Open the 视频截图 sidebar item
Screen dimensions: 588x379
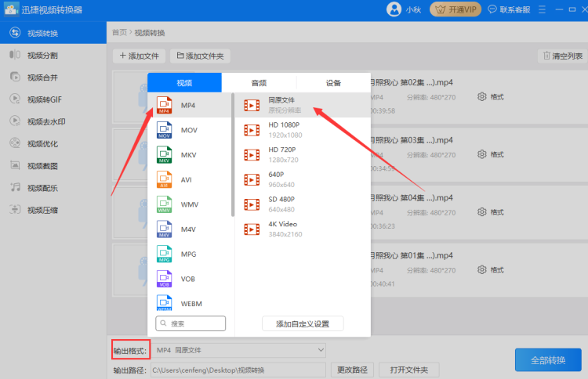pyautogui.click(x=53, y=166)
